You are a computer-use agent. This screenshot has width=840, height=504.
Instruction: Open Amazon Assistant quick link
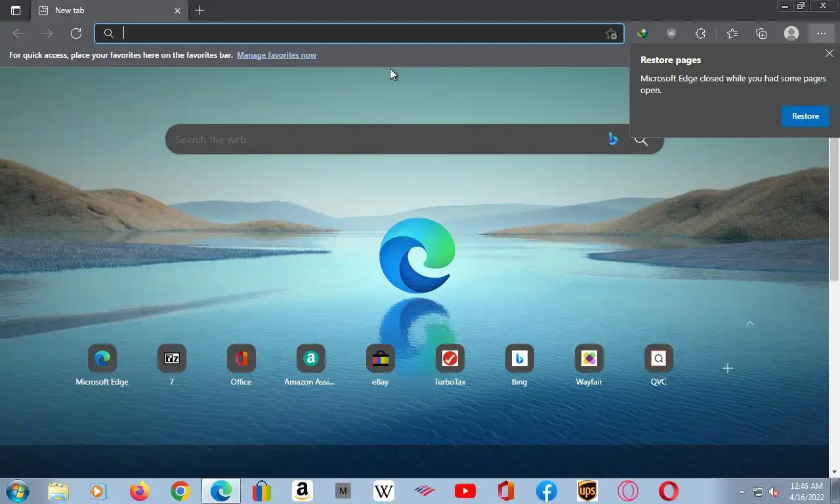pos(310,366)
